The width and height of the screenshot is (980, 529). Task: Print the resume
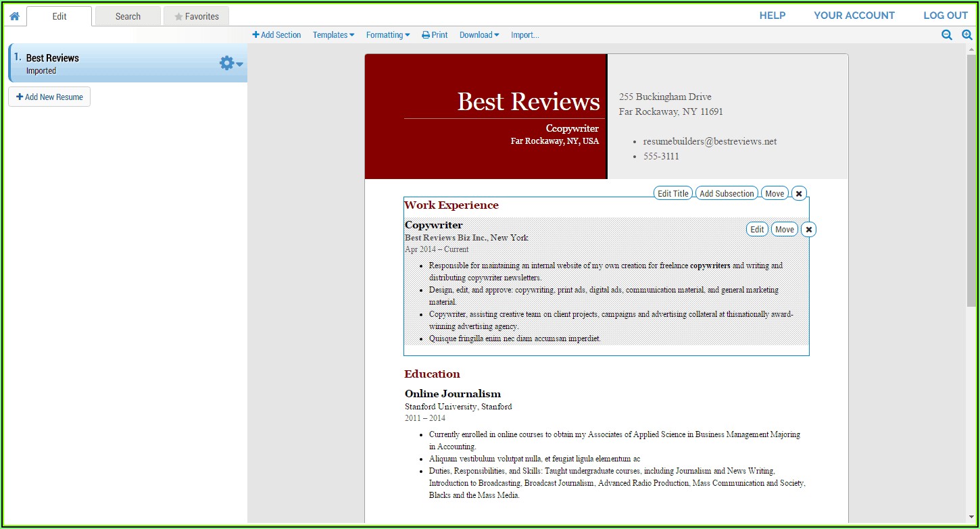[435, 35]
